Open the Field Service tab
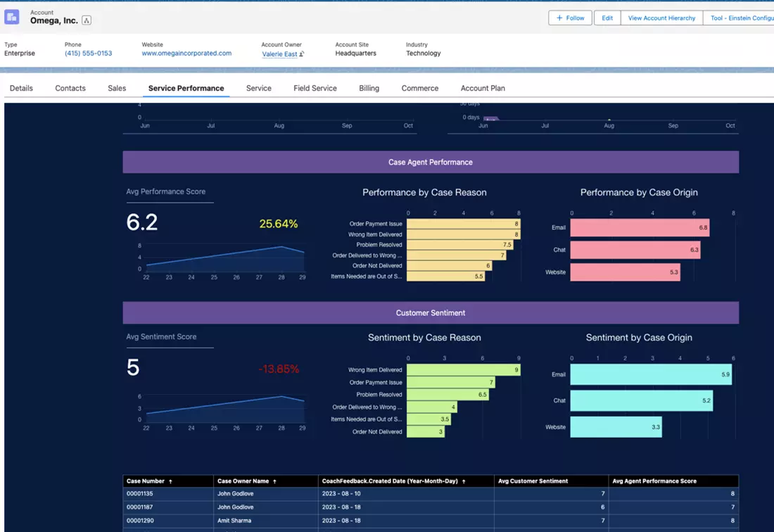The width and height of the screenshot is (774, 532). [315, 88]
